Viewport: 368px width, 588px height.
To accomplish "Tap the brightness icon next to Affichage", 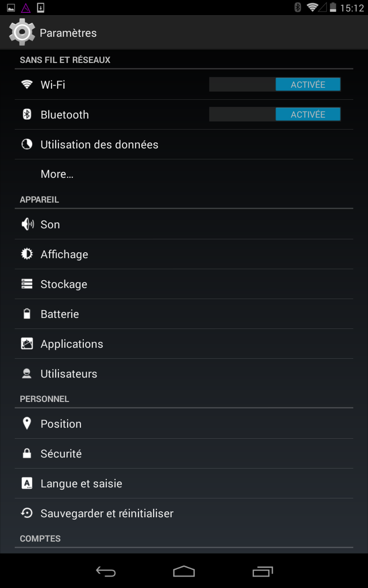I will (27, 254).
